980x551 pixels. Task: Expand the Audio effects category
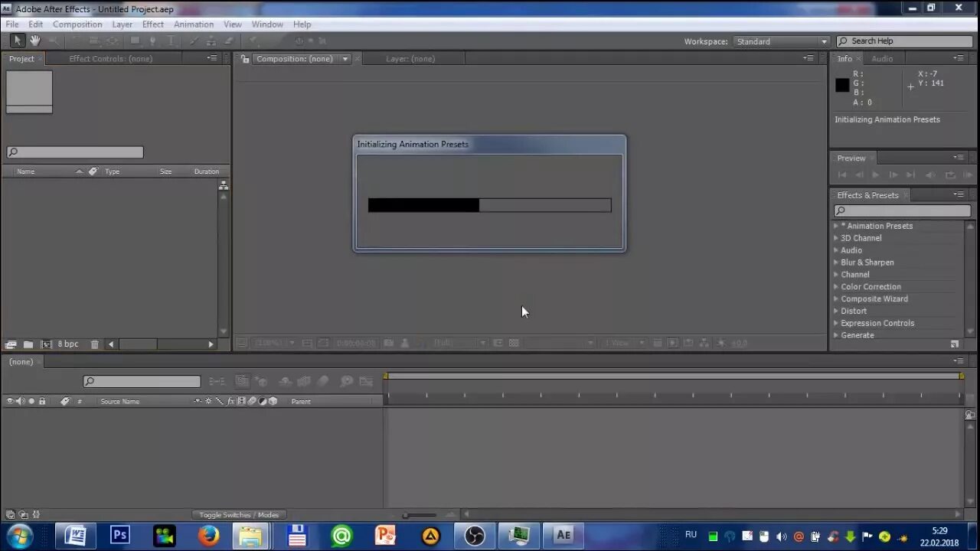click(836, 250)
